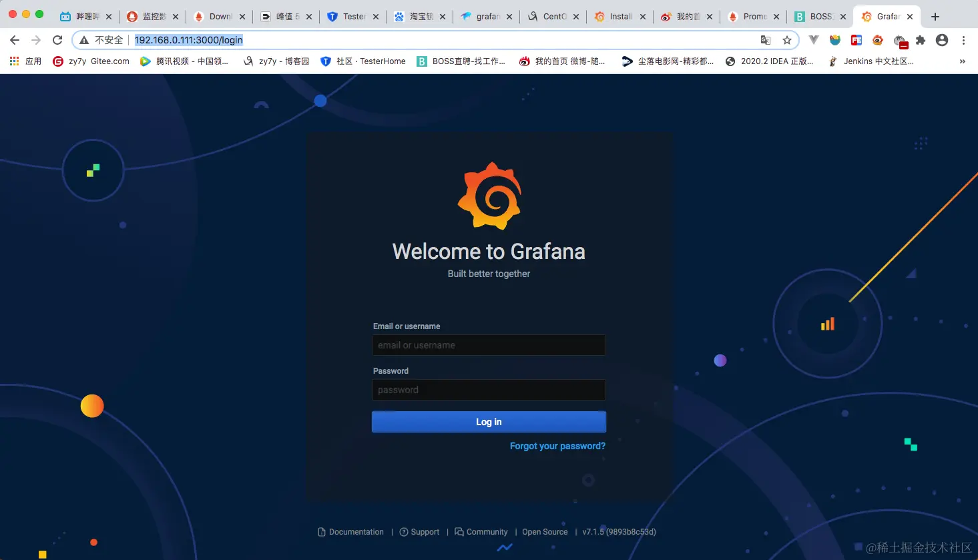
Task: Click the translate page icon
Action: point(766,40)
